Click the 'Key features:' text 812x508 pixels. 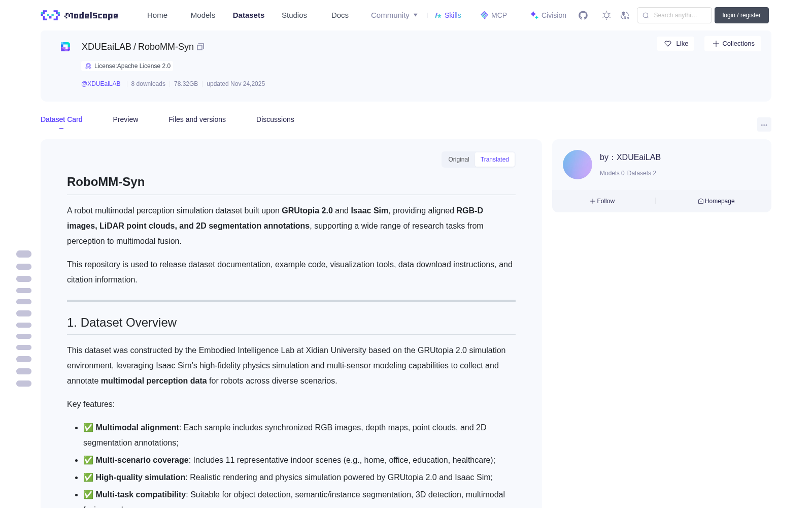coord(91,404)
